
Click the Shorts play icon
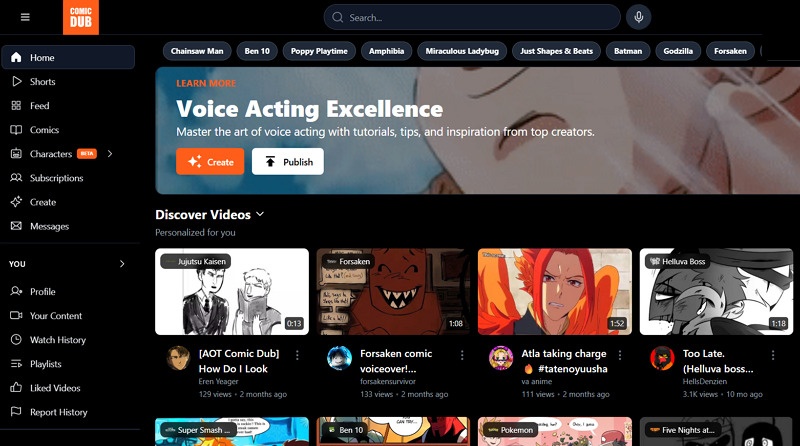pos(16,81)
